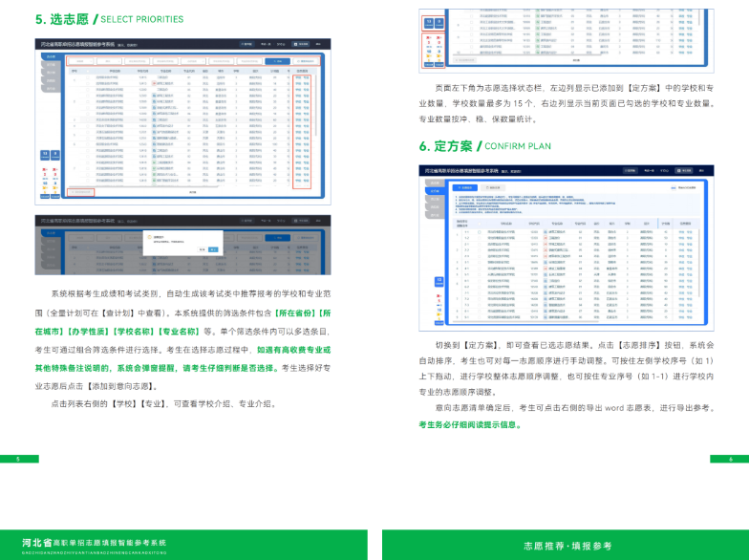This screenshot has height=560, width=749.
Task: Click warning icon in popup reminder dialog
Action: [149, 237]
